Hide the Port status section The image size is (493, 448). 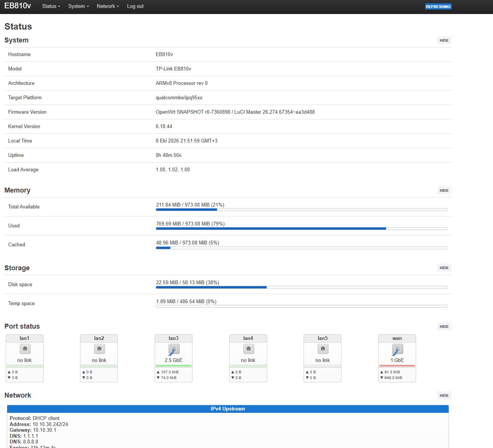click(x=444, y=327)
